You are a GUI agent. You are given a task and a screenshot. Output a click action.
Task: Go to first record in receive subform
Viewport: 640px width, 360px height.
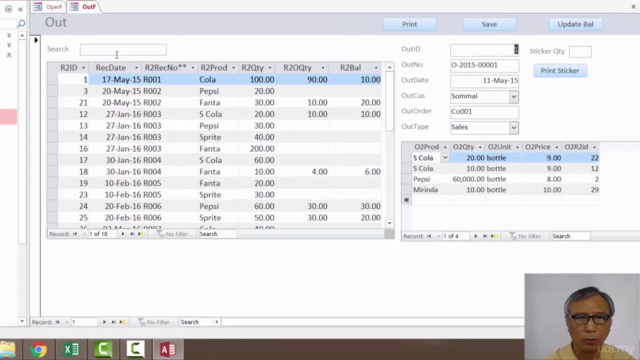point(75,234)
